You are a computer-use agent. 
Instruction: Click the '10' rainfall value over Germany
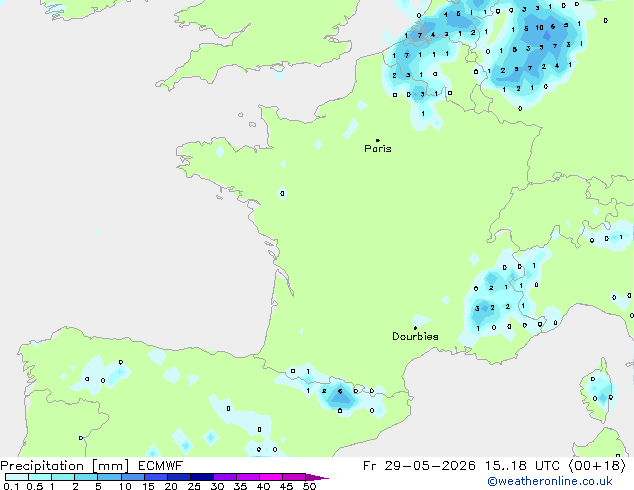[539, 27]
